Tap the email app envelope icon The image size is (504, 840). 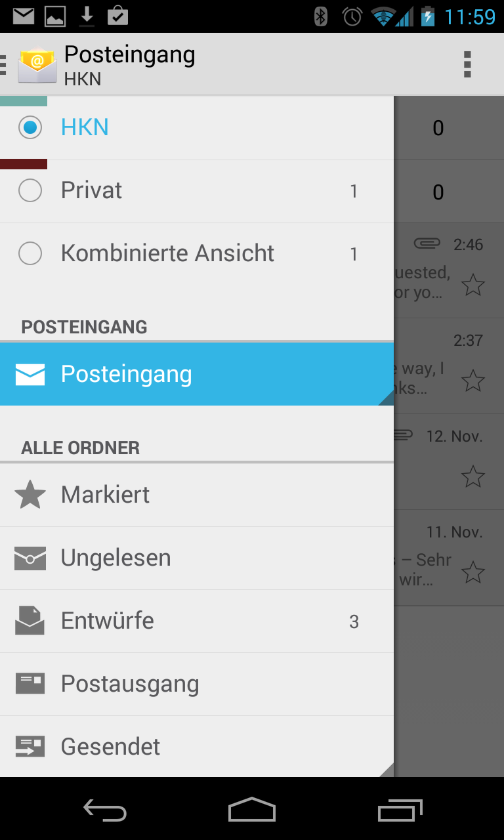[37, 64]
